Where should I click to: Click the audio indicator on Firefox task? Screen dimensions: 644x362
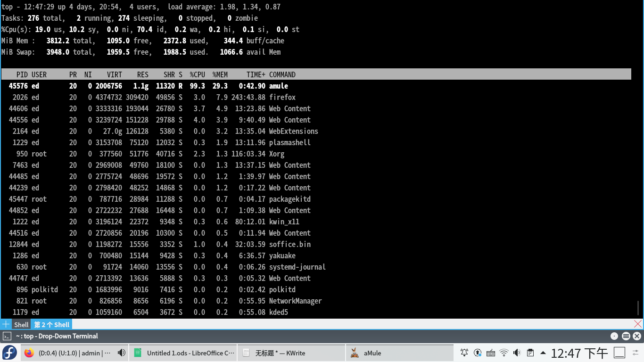[x=121, y=353]
